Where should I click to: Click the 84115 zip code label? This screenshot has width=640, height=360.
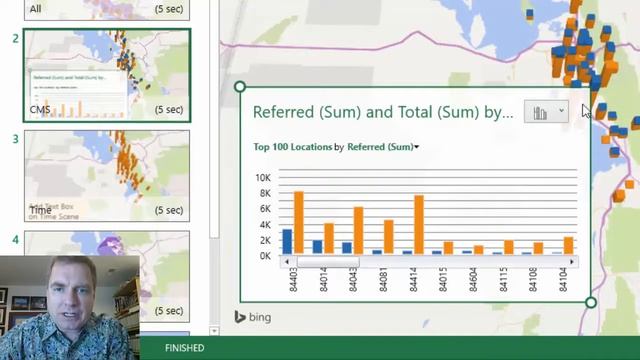point(503,280)
